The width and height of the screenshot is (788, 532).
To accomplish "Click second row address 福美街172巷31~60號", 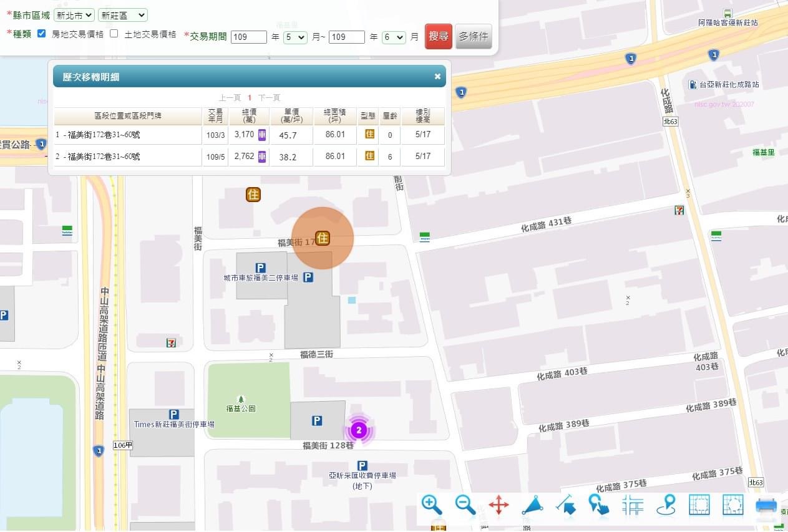I will point(104,157).
